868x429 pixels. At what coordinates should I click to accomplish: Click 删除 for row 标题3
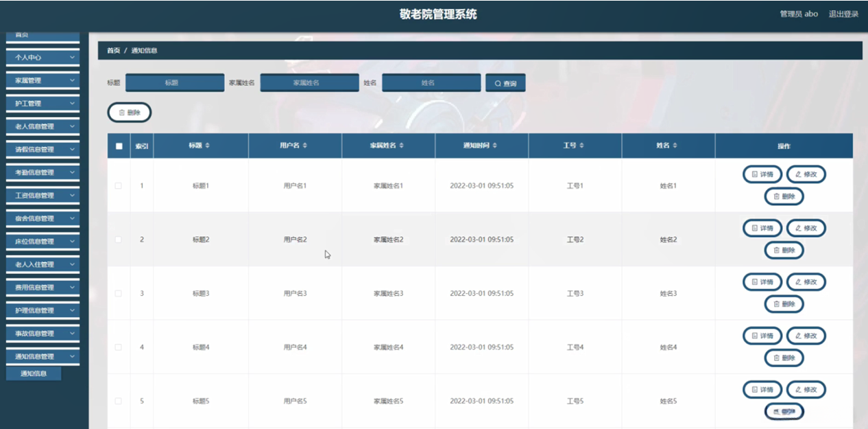click(x=784, y=304)
